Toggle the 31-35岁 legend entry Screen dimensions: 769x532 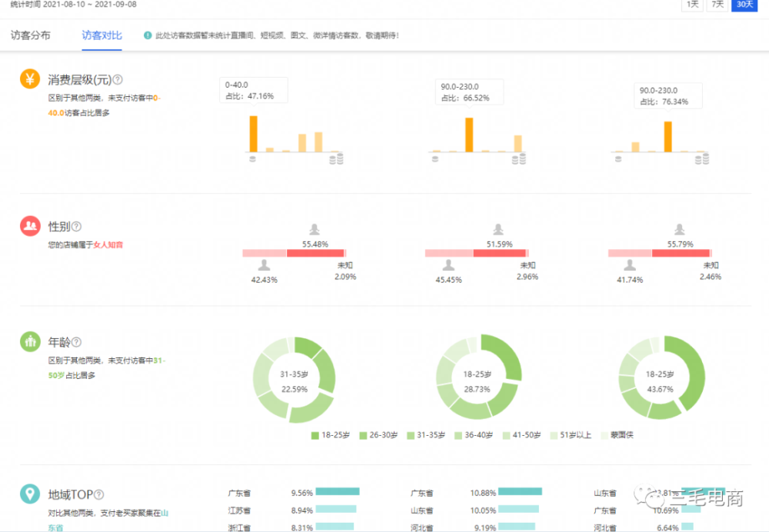pos(426,435)
